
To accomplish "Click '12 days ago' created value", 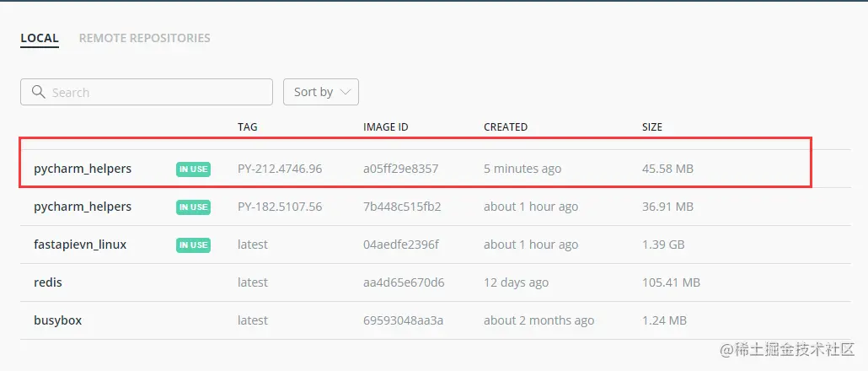I will click(x=516, y=282).
